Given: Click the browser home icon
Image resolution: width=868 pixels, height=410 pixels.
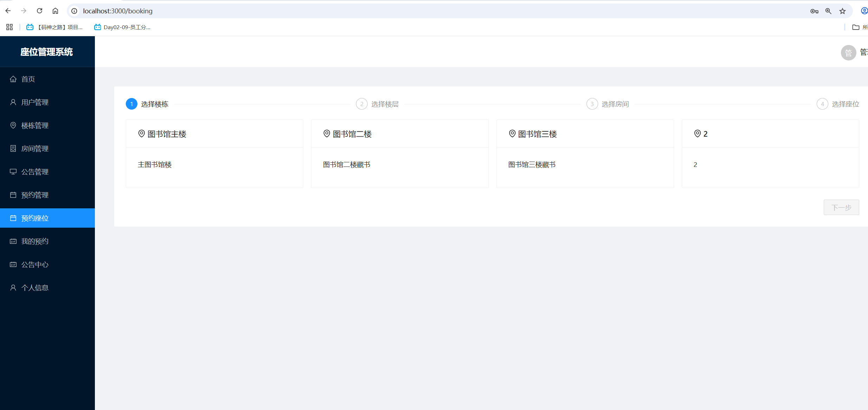Looking at the screenshot, I should pos(55,11).
